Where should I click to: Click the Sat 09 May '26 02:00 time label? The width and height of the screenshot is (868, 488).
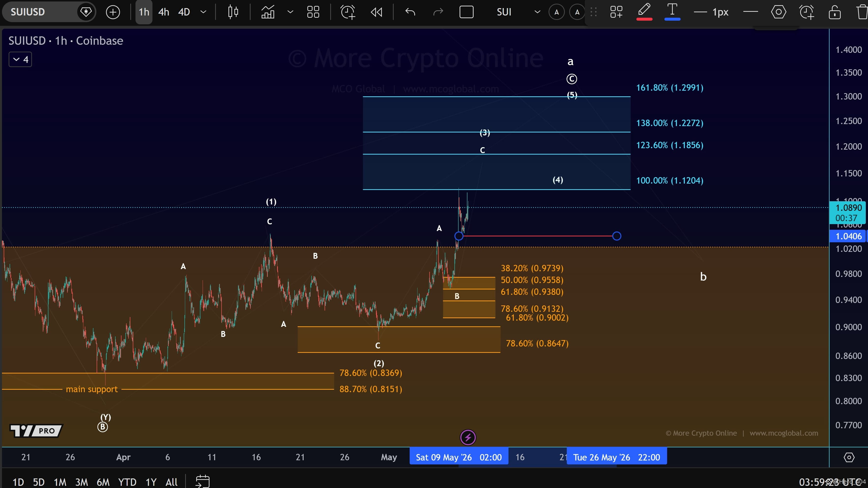click(x=459, y=457)
